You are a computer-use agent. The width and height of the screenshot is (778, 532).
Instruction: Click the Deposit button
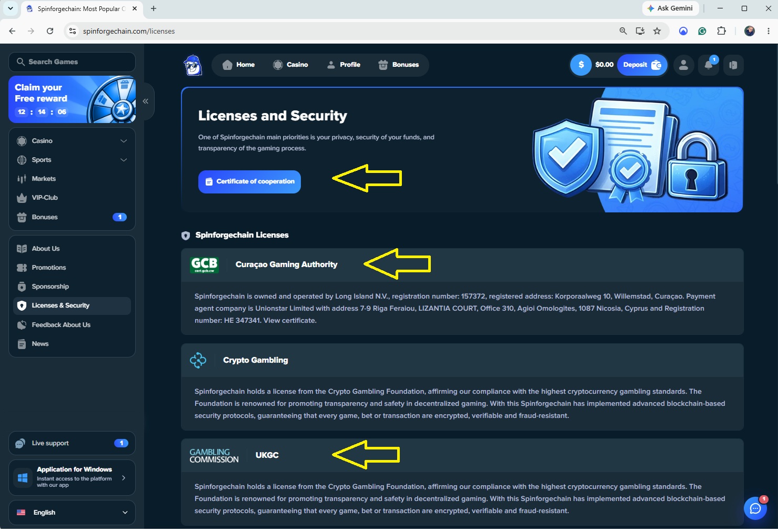coord(642,65)
